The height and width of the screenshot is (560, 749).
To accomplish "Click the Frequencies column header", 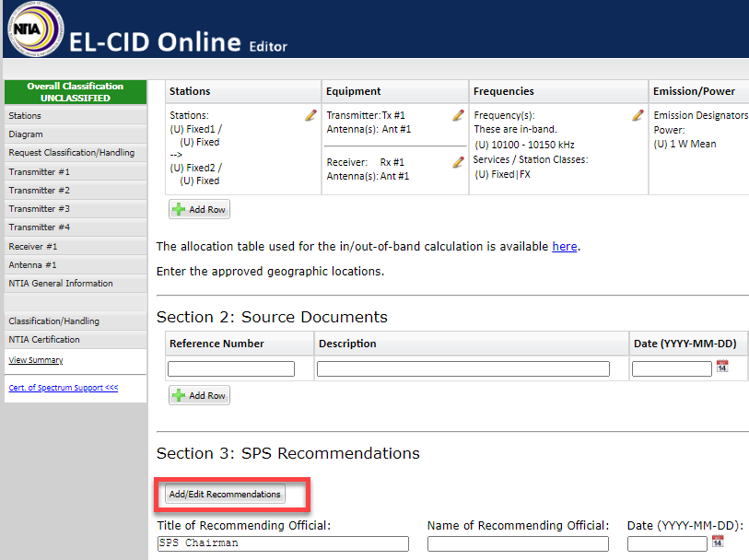I will click(x=558, y=91).
